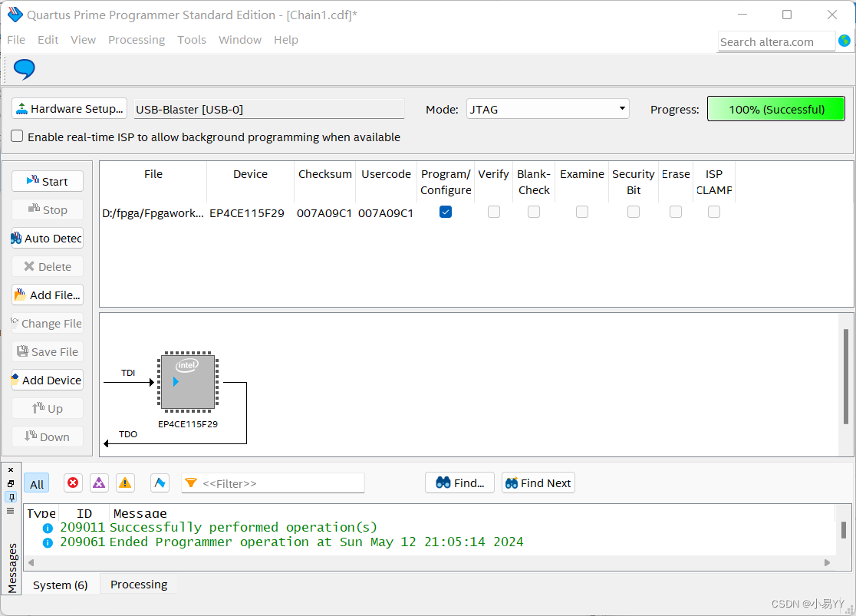Move the device Down in chain
Image resolution: width=856 pixels, height=616 pixels.
tap(48, 437)
